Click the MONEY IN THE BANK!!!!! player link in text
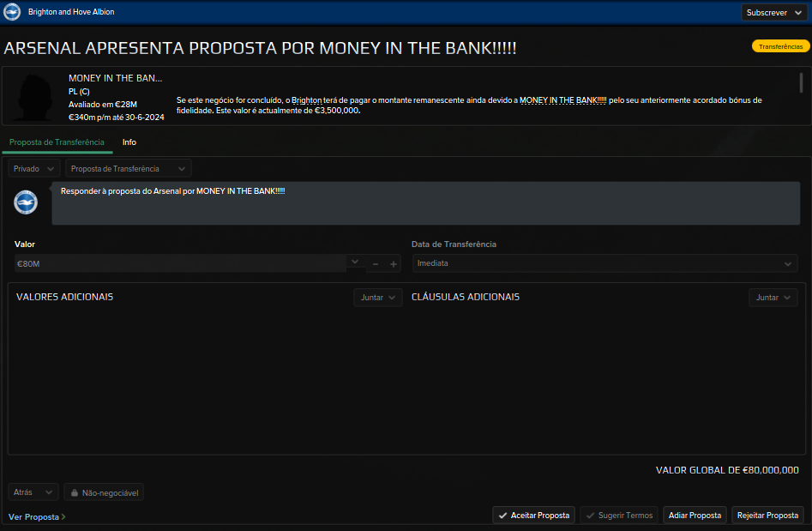 562,100
